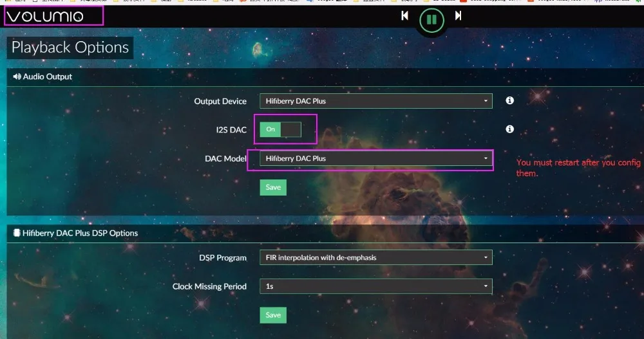Click the Playback Options heading
Image resolution: width=644 pixels, height=339 pixels.
click(70, 48)
